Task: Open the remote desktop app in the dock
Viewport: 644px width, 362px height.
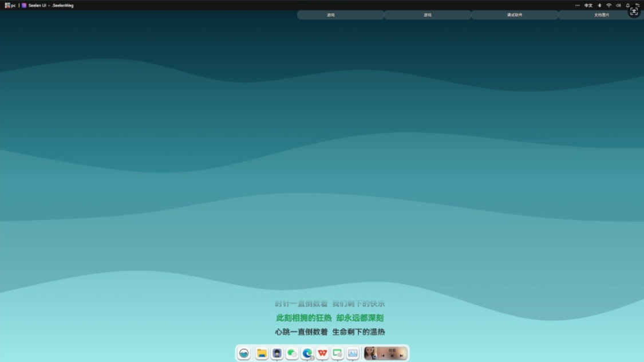Action: coord(338,353)
